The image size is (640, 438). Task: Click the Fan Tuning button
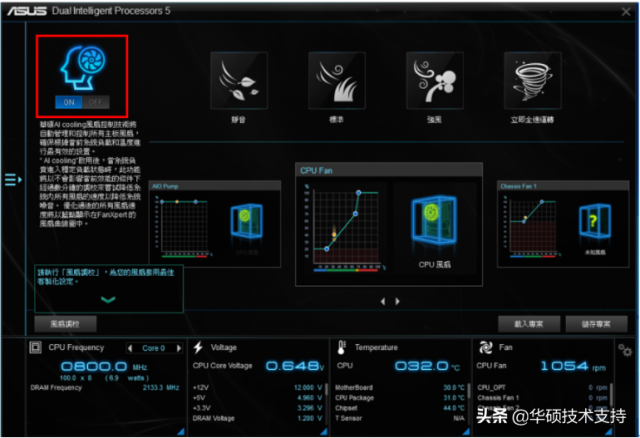pos(65,324)
